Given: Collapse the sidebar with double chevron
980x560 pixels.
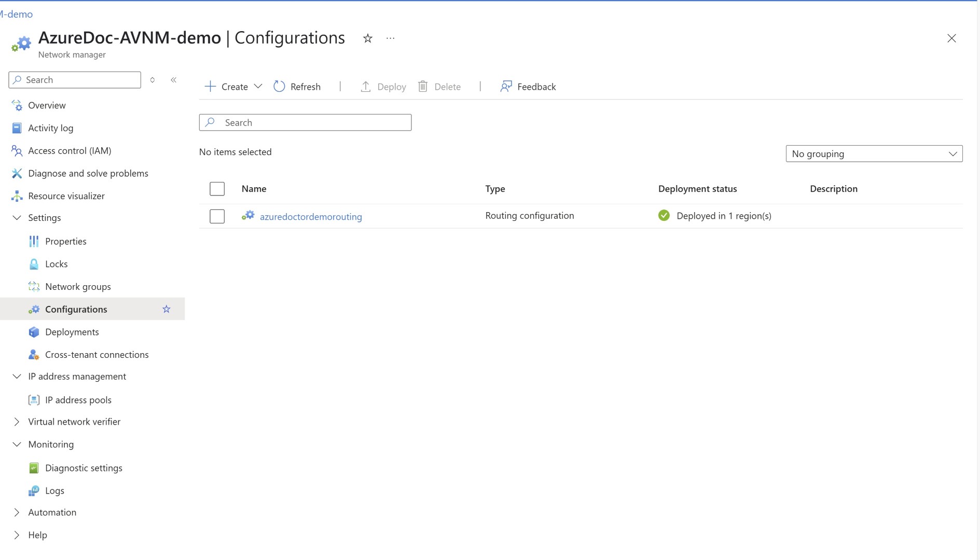Looking at the screenshot, I should [x=174, y=80].
